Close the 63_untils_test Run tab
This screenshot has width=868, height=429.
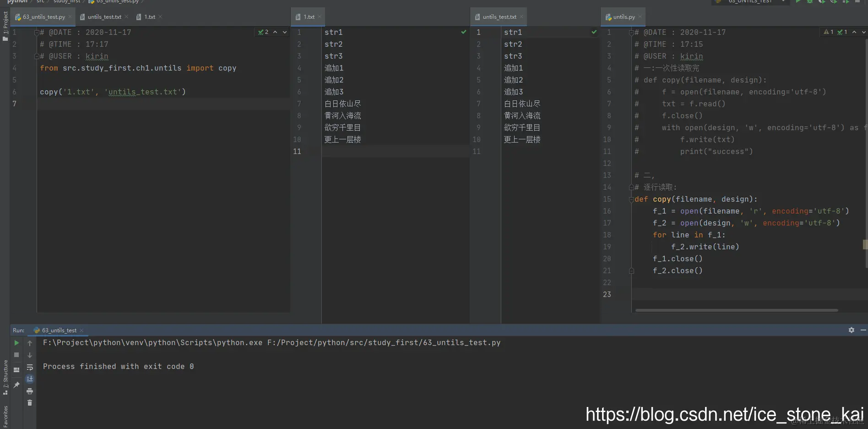(81, 330)
